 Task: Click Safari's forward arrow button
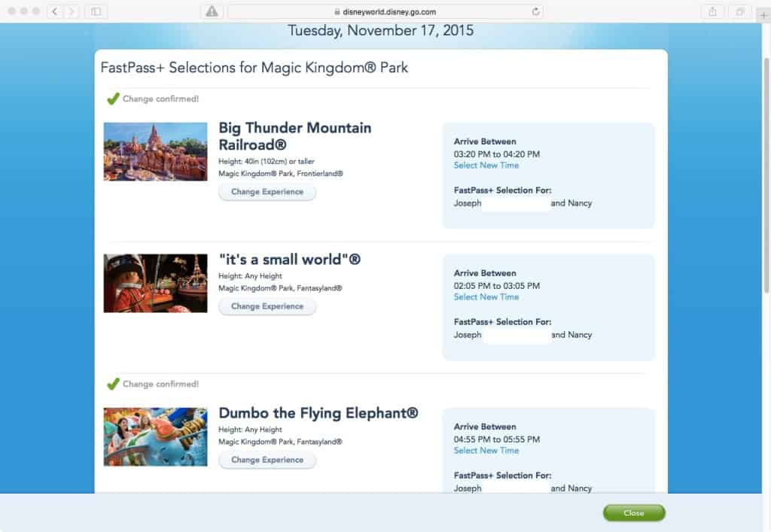[x=72, y=11]
